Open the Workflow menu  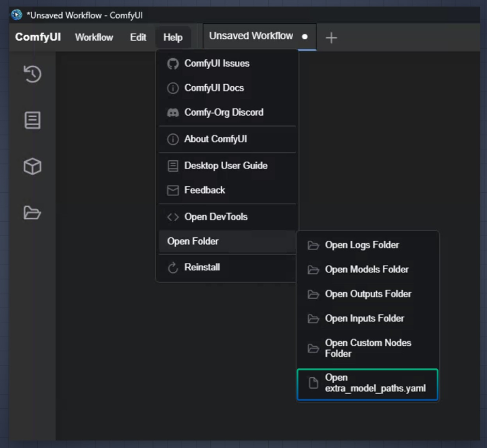point(94,37)
